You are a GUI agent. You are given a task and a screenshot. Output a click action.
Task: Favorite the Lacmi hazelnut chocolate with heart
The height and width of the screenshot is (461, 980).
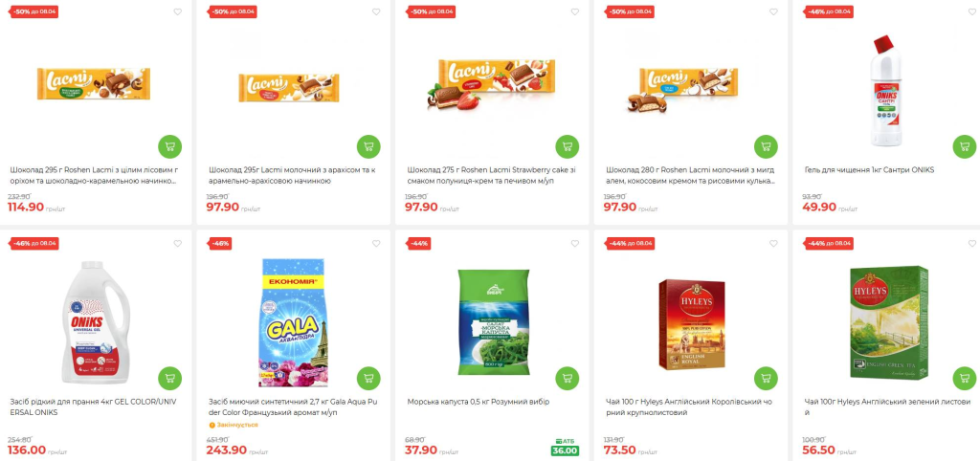177,11
